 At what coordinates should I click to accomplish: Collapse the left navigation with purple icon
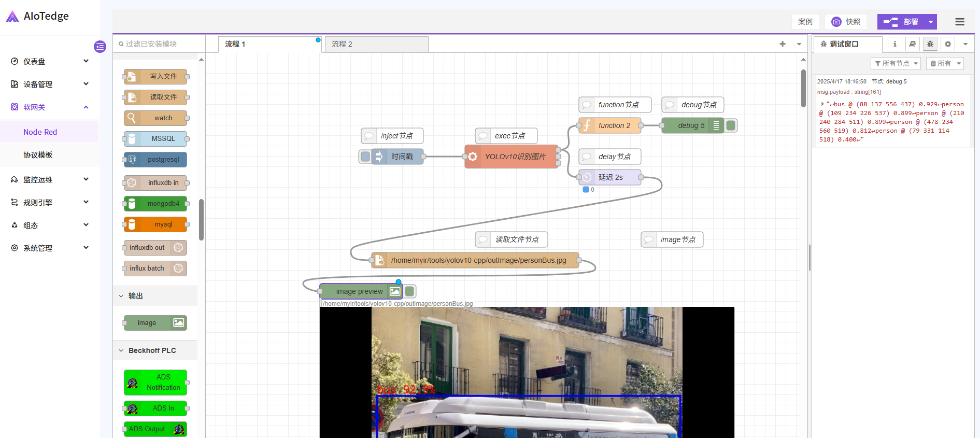click(x=100, y=47)
